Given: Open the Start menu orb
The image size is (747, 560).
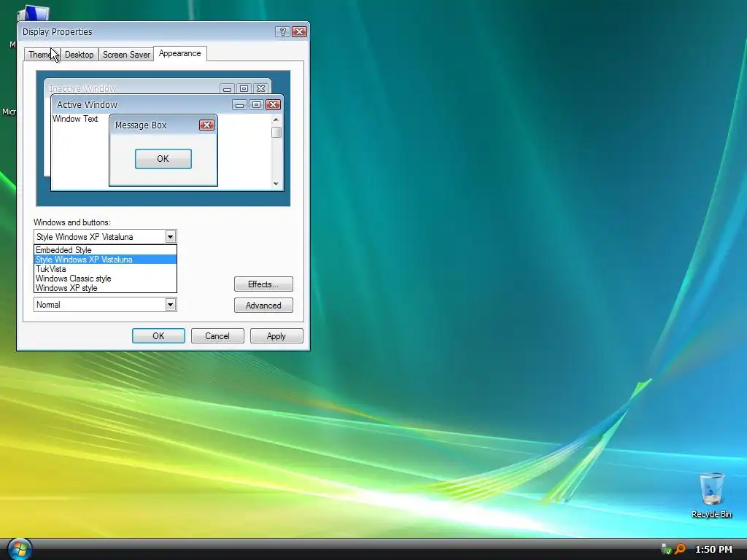Looking at the screenshot, I should click(20, 549).
